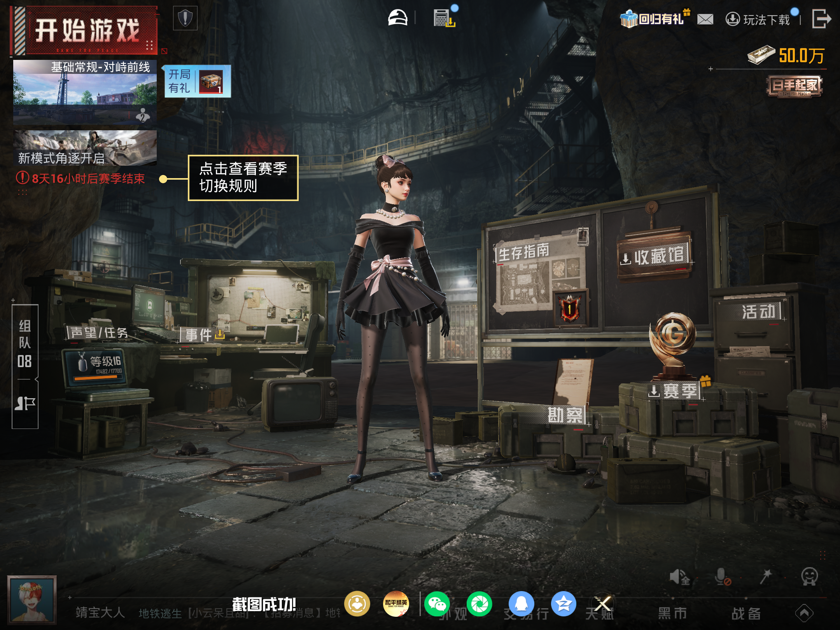Toggle the speaker voice channel icon
This screenshot has width=840, height=630.
click(679, 577)
